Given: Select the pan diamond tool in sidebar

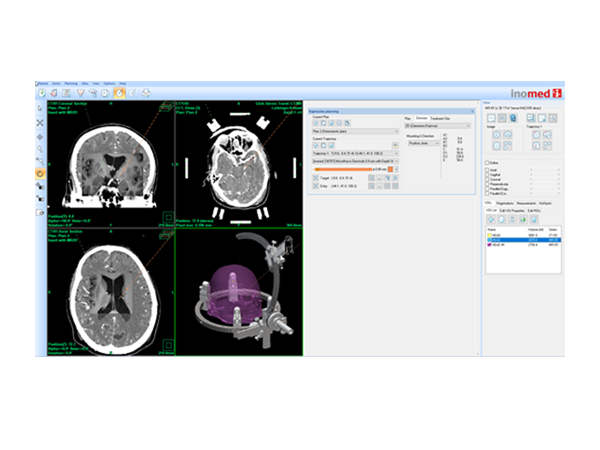Looking at the screenshot, I should [x=40, y=137].
